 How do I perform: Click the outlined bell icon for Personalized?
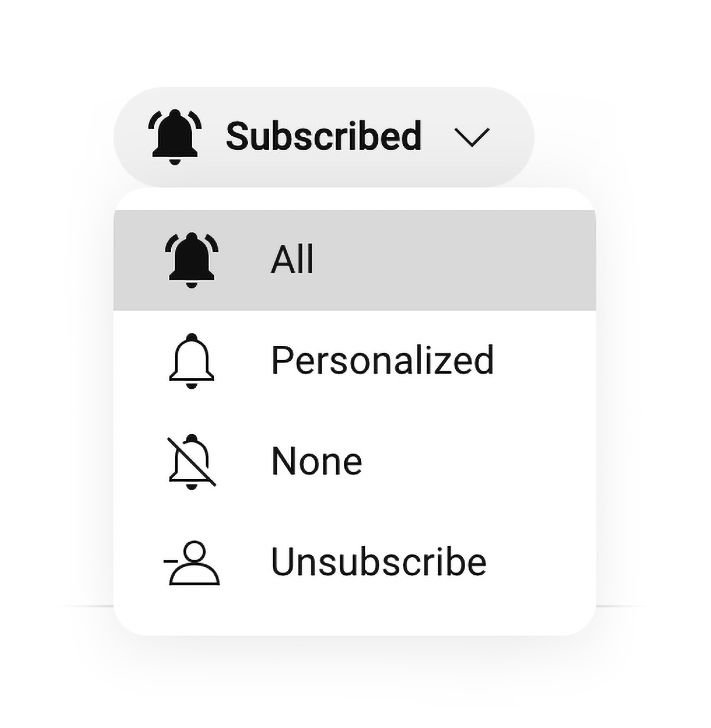pyautogui.click(x=191, y=361)
